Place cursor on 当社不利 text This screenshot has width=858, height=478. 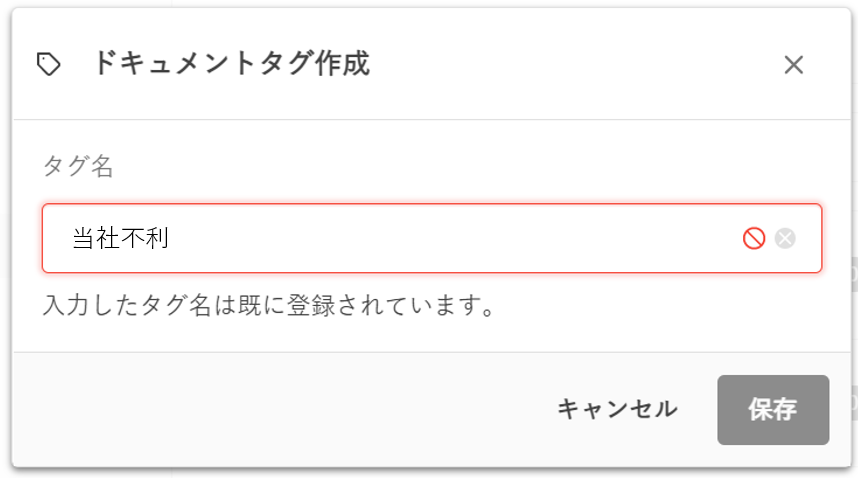120,238
